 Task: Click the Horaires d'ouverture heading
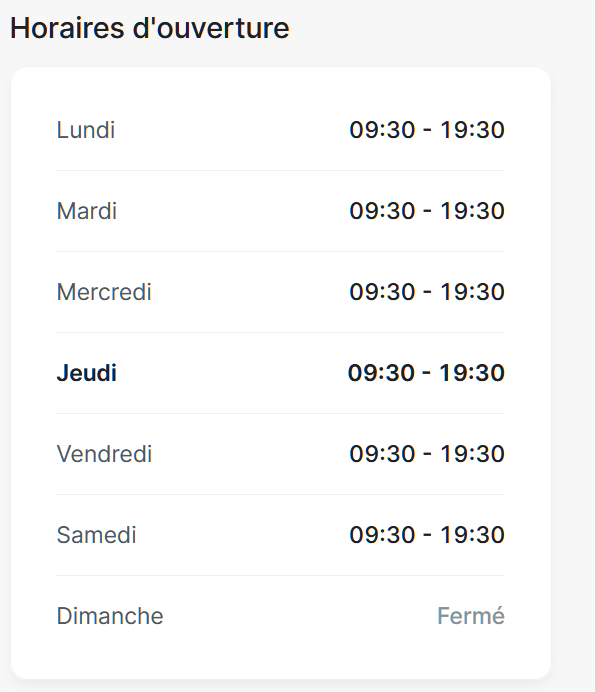point(150,28)
